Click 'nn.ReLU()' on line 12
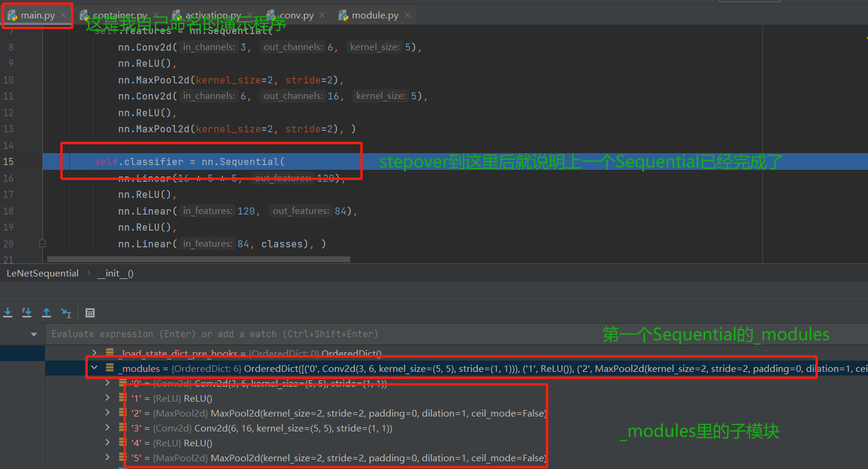Image resolution: width=868 pixels, height=469 pixels. pyautogui.click(x=145, y=113)
